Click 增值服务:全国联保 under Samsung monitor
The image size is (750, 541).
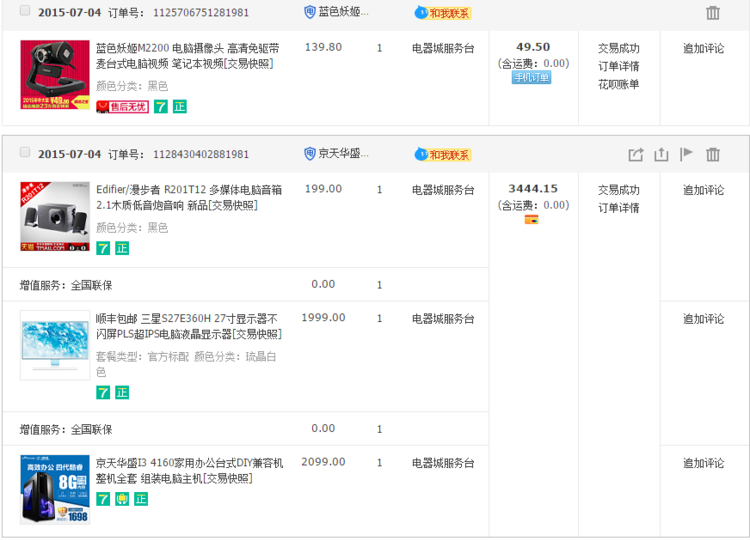tap(66, 430)
